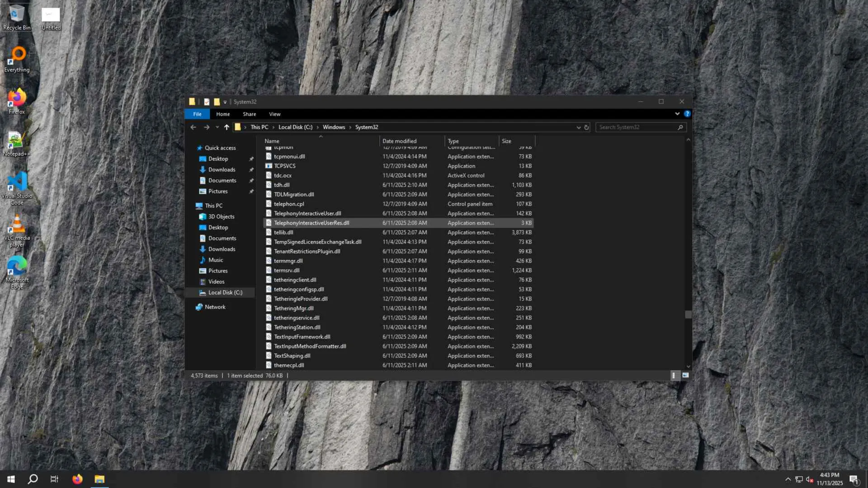The width and height of the screenshot is (868, 488).
Task: Customize Quick Access Toolbar dropdown arrow
Action: click(x=225, y=102)
